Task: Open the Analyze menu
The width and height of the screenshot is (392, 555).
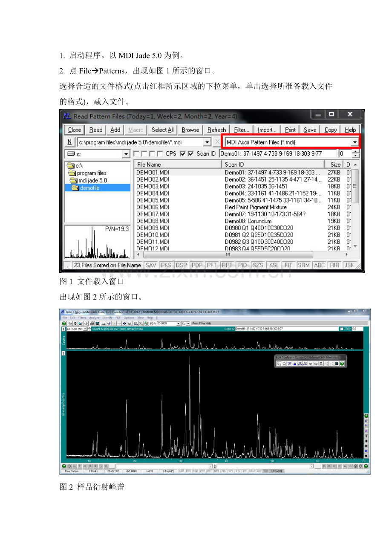Action: coord(94,318)
